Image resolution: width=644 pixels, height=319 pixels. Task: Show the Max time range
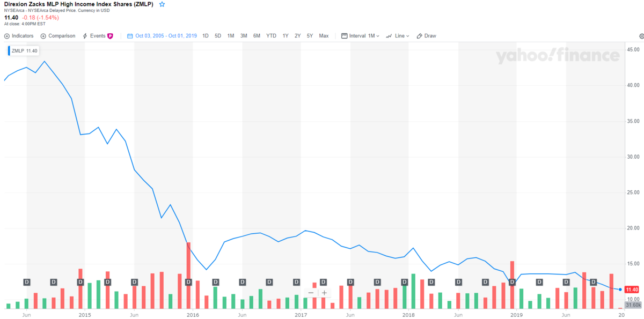pyautogui.click(x=324, y=36)
